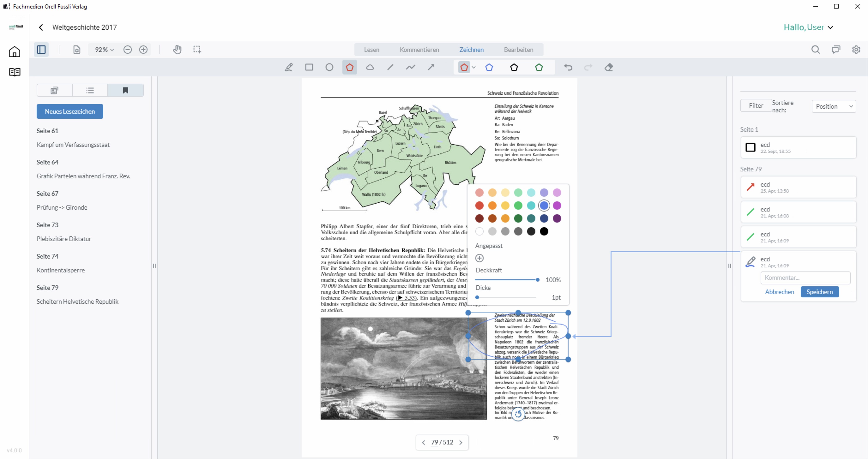Image resolution: width=868 pixels, height=459 pixels.
Task: Pick the black color swatch
Action: pos(544,231)
